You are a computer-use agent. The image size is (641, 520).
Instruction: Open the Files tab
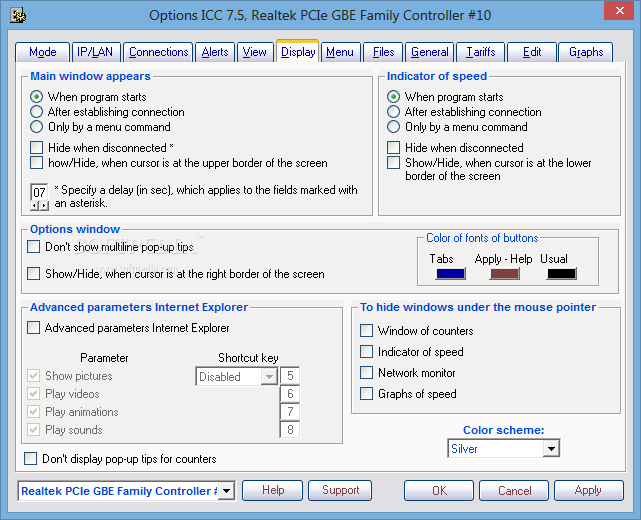click(383, 52)
